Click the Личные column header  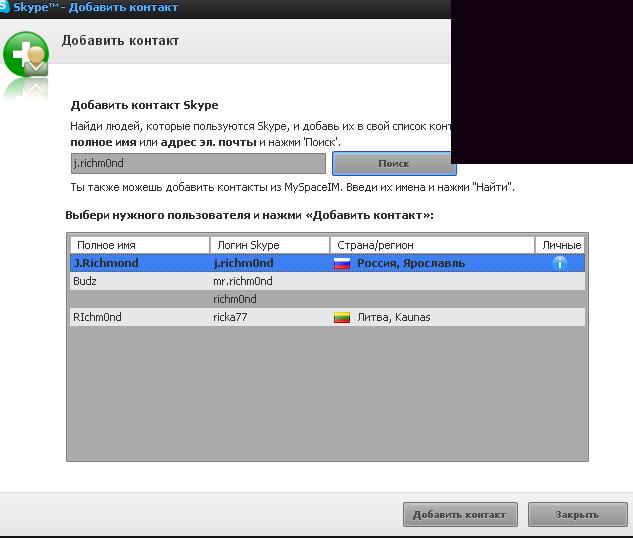(560, 245)
